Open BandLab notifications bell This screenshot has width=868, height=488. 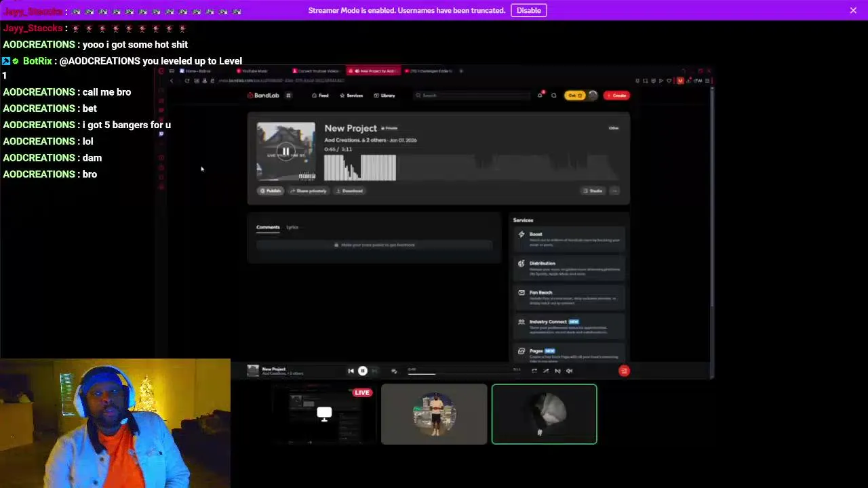pyautogui.click(x=540, y=96)
